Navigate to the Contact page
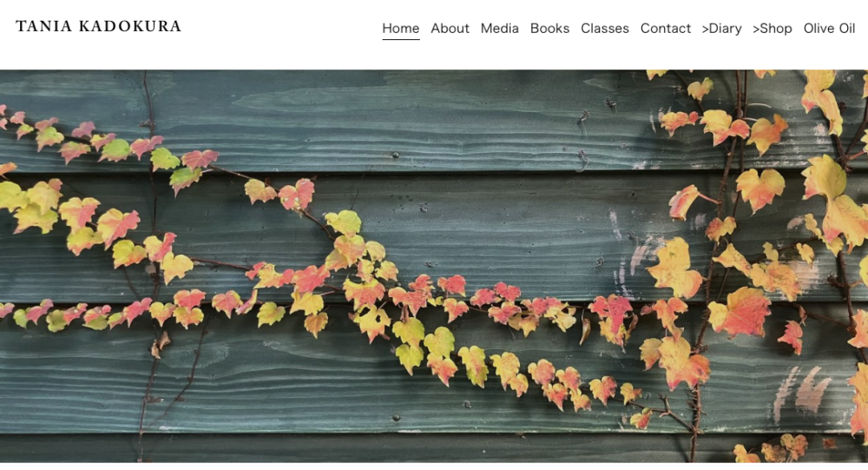 [x=666, y=29]
